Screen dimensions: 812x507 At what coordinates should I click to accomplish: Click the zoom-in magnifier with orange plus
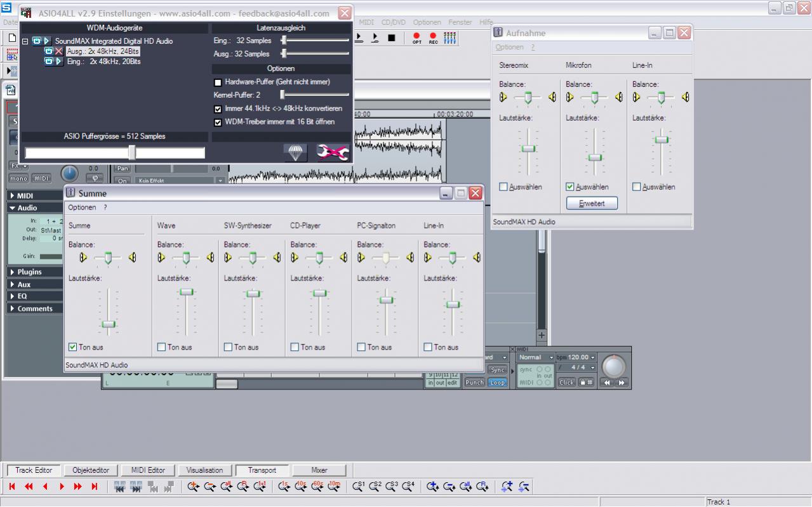pyautogui.click(x=194, y=487)
